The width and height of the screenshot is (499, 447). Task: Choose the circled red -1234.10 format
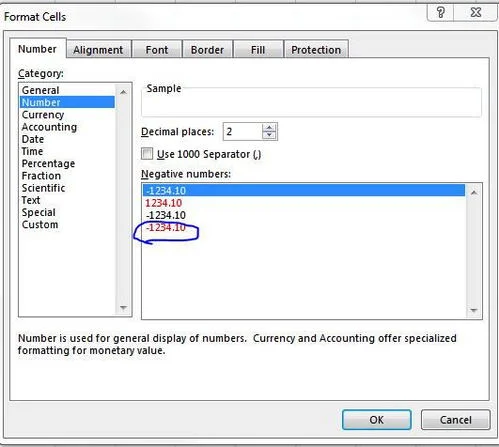pyautogui.click(x=166, y=228)
